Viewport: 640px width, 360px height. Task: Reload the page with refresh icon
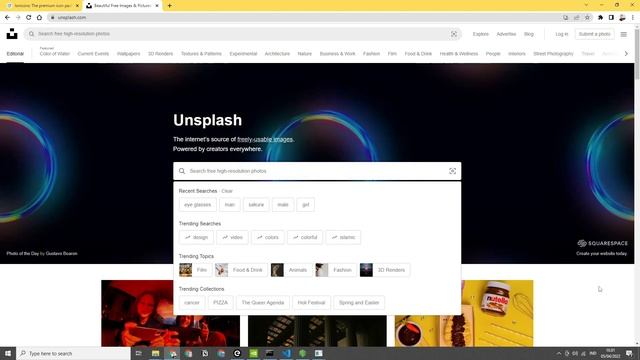(x=29, y=18)
